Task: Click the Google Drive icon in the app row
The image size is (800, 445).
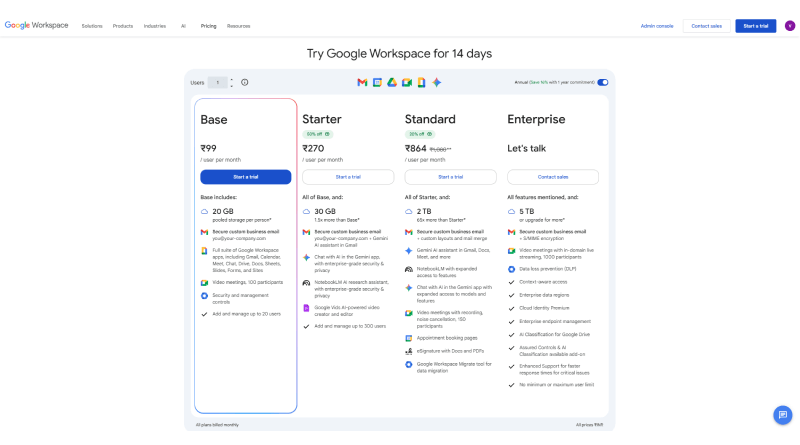Action: pos(392,82)
